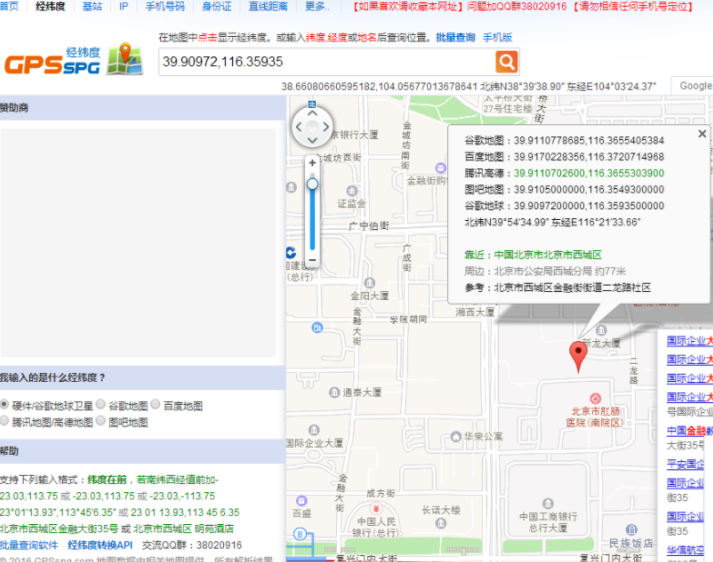Screen dimensions: 713x562
Task: Zoom in with the plus button
Action: 312,162
